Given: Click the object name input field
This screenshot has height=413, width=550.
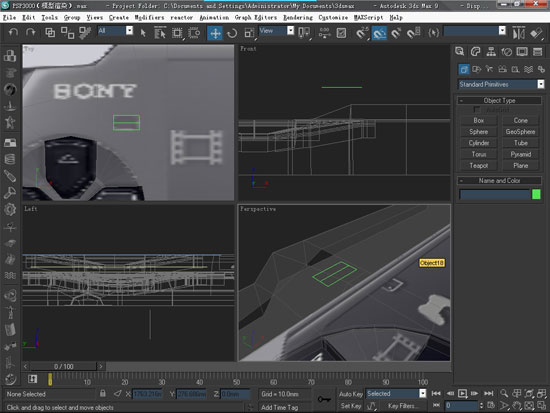Looking at the screenshot, I should [495, 194].
